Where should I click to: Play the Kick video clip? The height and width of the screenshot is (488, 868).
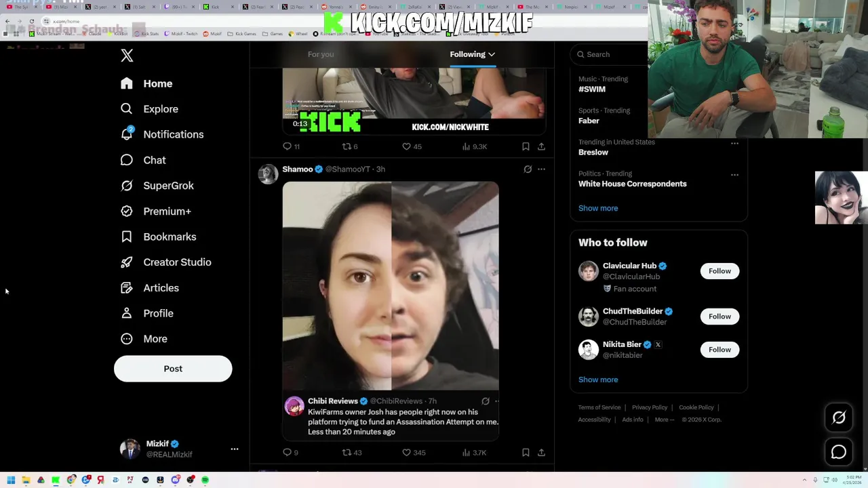[x=414, y=102]
